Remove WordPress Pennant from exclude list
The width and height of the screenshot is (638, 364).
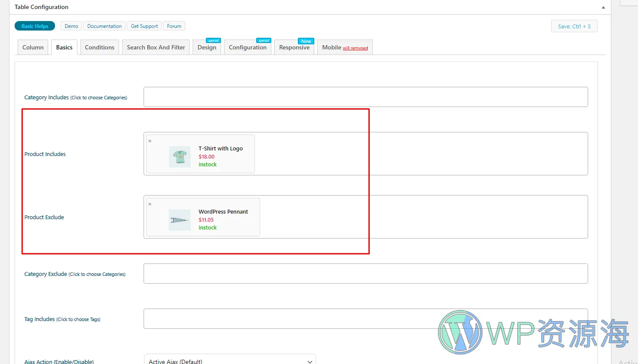click(x=150, y=204)
